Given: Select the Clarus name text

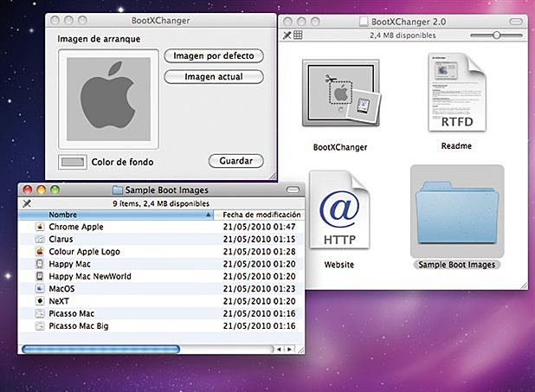Looking at the screenshot, I should [61, 239].
